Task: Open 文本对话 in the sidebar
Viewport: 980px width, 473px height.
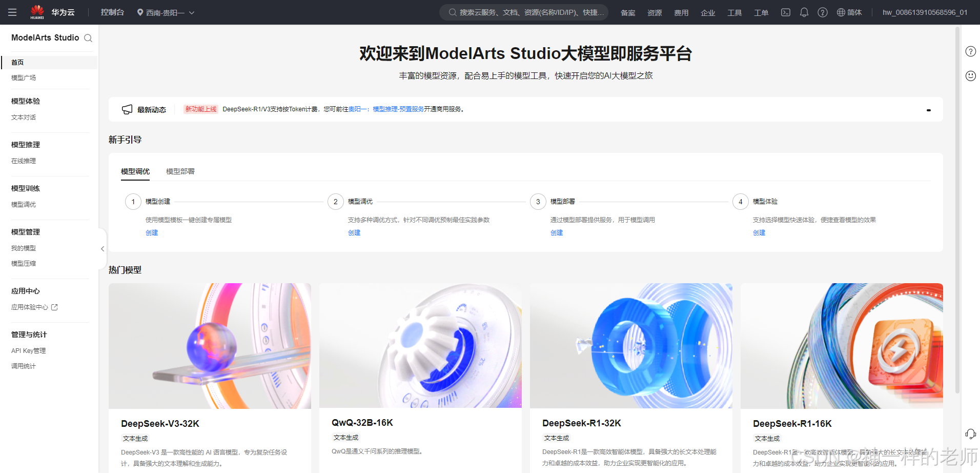Action: [x=24, y=117]
